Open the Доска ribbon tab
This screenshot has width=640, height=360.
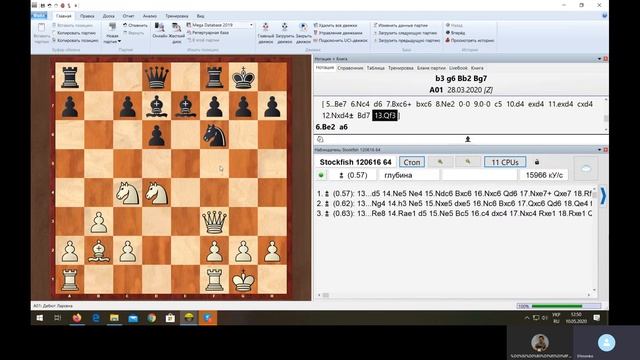coord(109,16)
